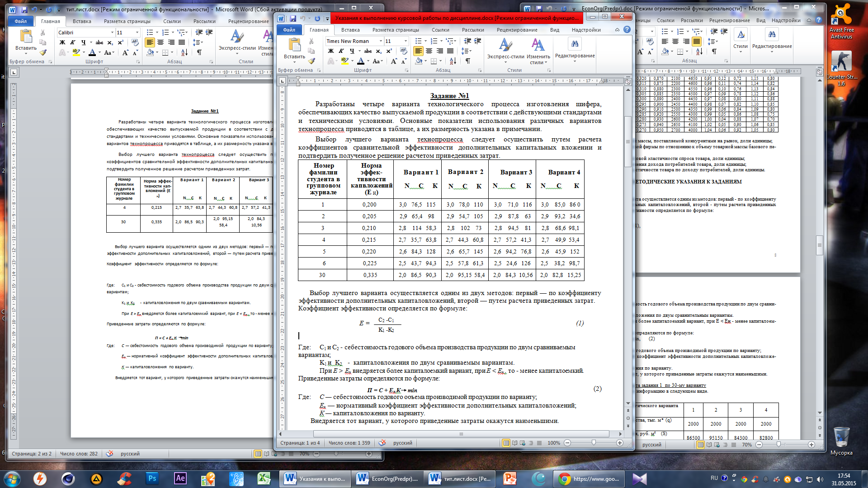Screen dimensions: 868x488
Task: Click Chrome https://www.goo... taskbar button
Action: click(x=590, y=479)
